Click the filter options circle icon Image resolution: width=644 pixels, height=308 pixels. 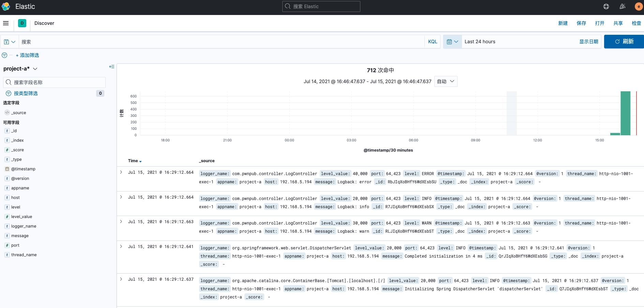(x=4, y=55)
